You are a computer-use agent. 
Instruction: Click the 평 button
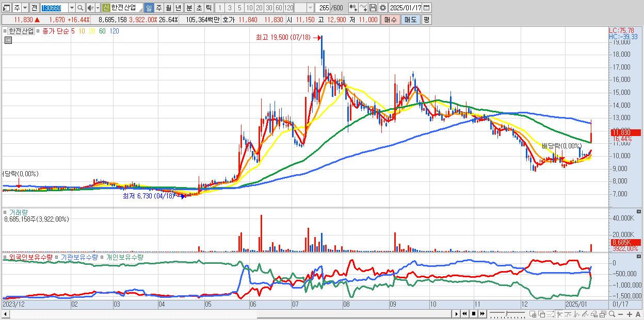(426, 20)
